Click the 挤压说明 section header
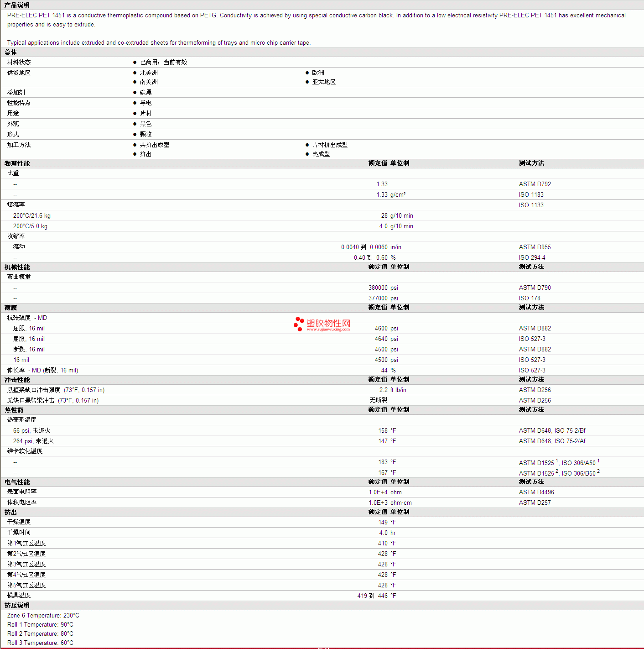Image resolution: width=644 pixels, height=649 pixels. tap(17, 605)
